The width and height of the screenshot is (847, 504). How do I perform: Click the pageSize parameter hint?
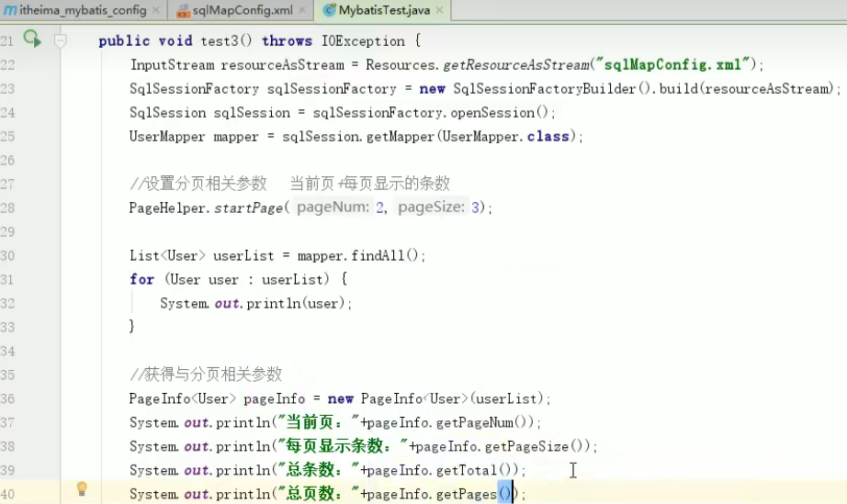tap(431, 207)
